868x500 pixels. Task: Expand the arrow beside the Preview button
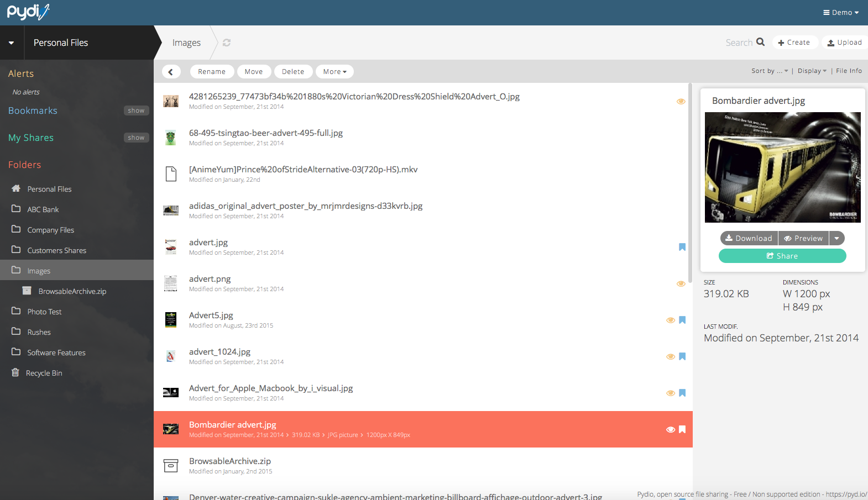tap(836, 238)
